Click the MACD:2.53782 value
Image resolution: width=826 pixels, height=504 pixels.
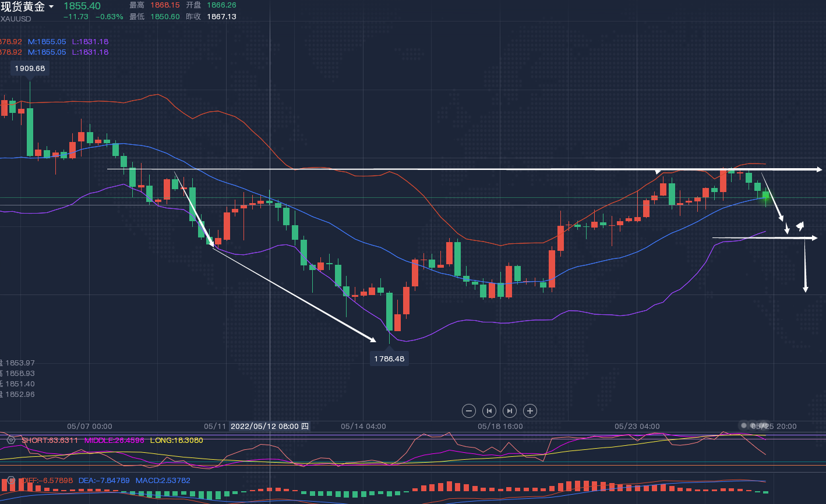163,481
